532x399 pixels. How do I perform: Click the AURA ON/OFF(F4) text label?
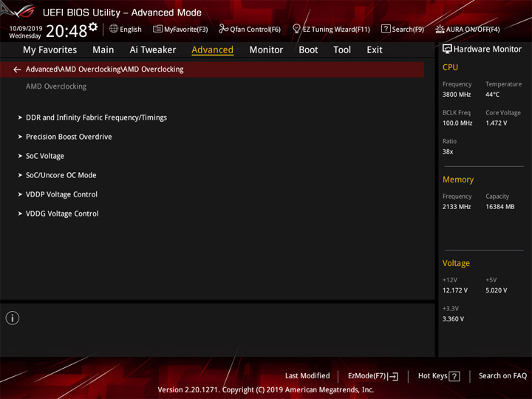point(473,30)
